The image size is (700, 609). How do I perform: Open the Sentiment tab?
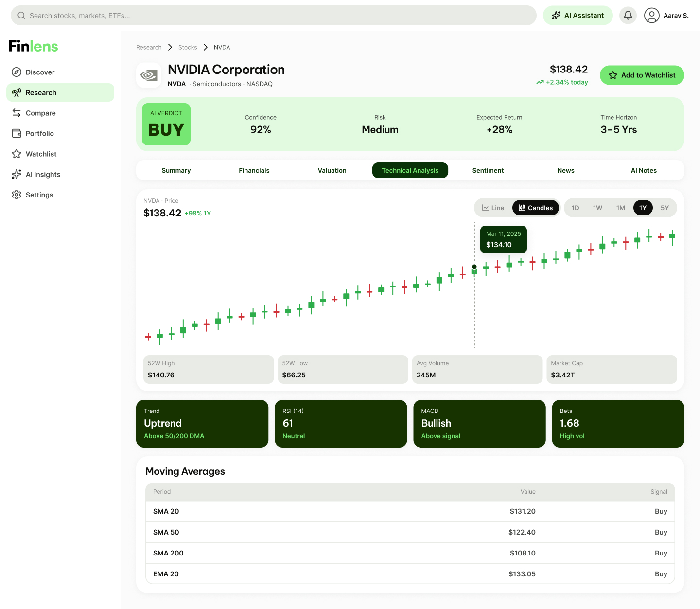pos(488,170)
